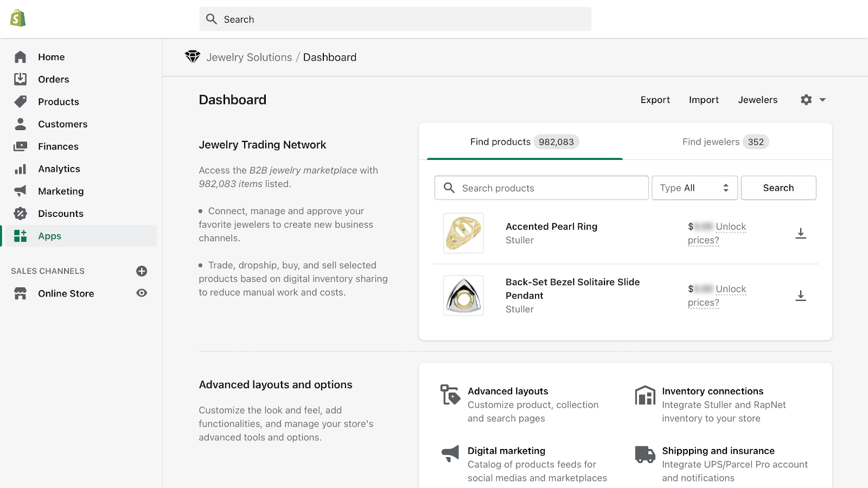The width and height of the screenshot is (868, 488).
Task: Go to Analytics via bar chart icon
Action: pos(21,169)
